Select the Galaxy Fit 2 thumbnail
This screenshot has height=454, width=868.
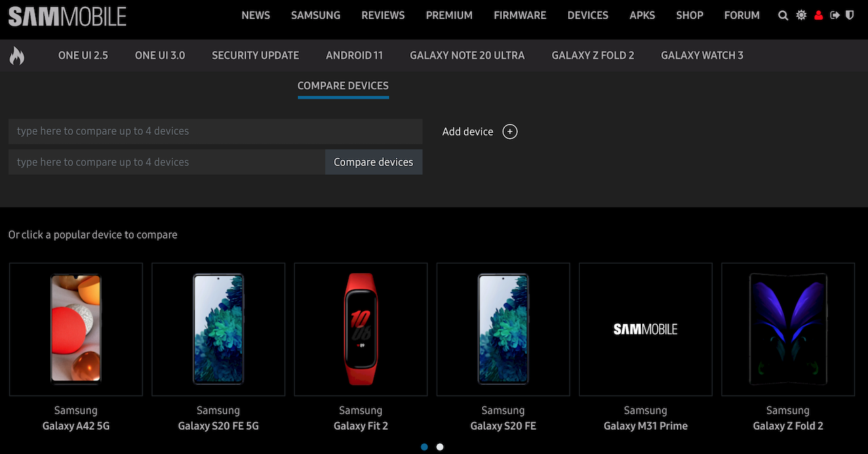pyautogui.click(x=360, y=329)
